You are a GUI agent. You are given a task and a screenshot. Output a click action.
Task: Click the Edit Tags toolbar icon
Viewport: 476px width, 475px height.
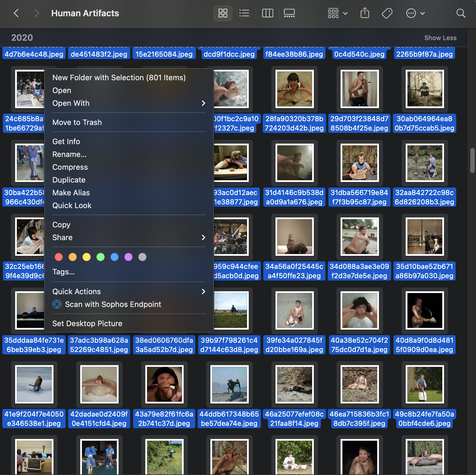(387, 13)
